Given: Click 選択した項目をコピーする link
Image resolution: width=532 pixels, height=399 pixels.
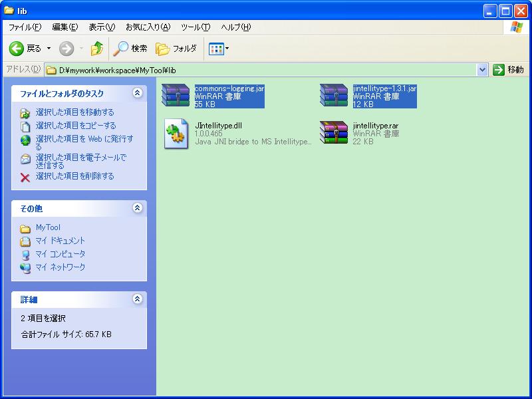Looking at the screenshot, I should [76, 126].
